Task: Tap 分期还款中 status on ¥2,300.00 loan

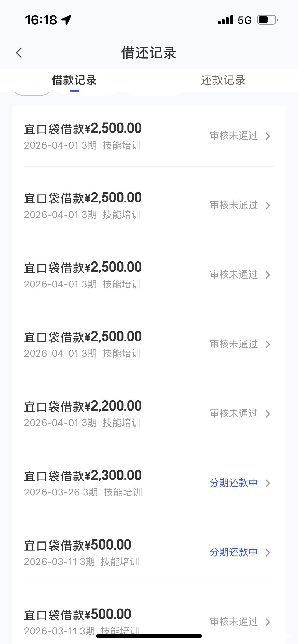Action: (x=234, y=483)
